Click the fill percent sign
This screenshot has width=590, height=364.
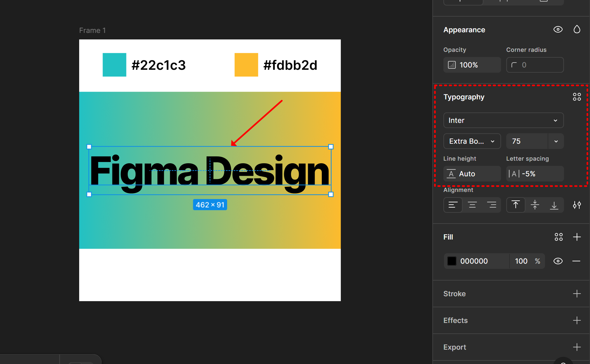click(538, 261)
